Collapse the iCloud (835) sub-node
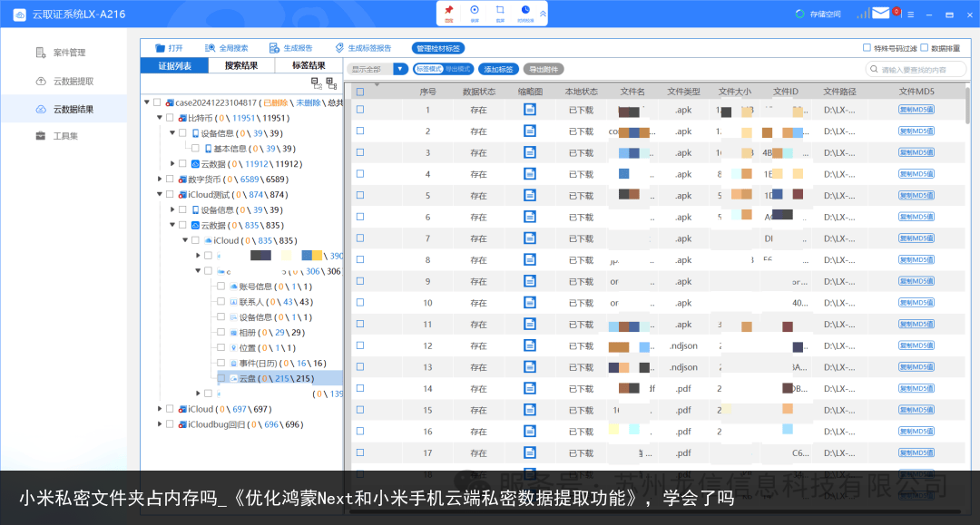The width and height of the screenshot is (980, 525). point(185,239)
